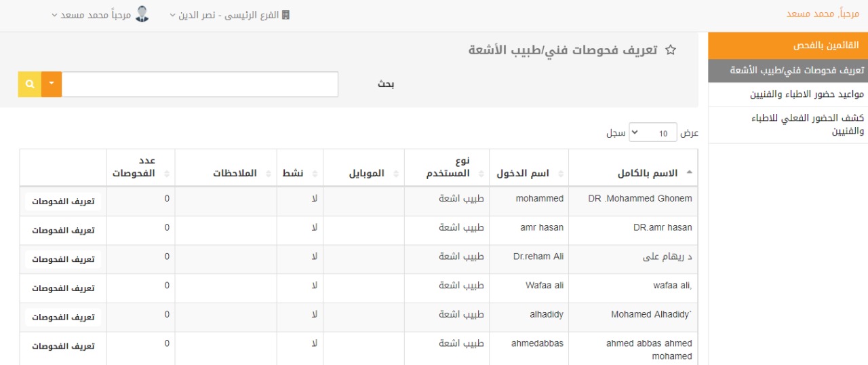Sort by اسم الدخول column arrows
Image resolution: width=868 pixels, height=365 pixels.
click(561, 173)
